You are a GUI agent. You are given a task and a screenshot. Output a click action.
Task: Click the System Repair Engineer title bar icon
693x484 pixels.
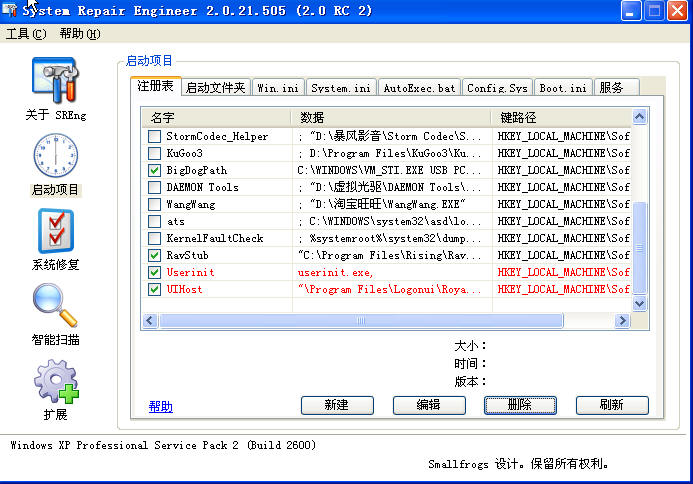pyautogui.click(x=9, y=10)
